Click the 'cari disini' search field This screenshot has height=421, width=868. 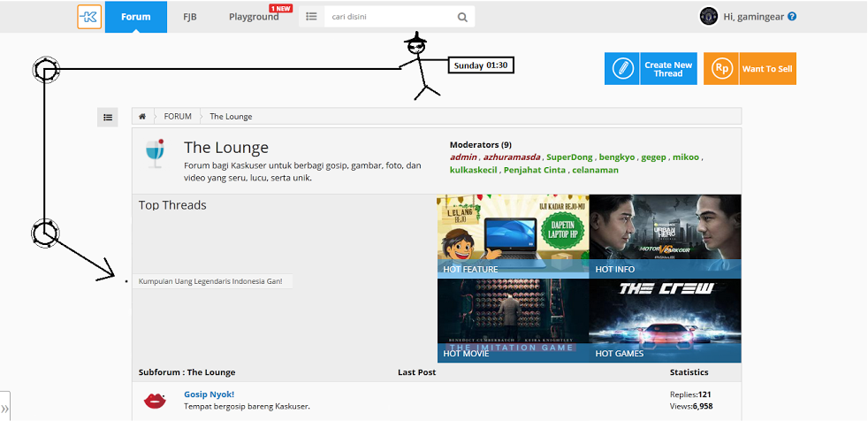[x=389, y=17]
